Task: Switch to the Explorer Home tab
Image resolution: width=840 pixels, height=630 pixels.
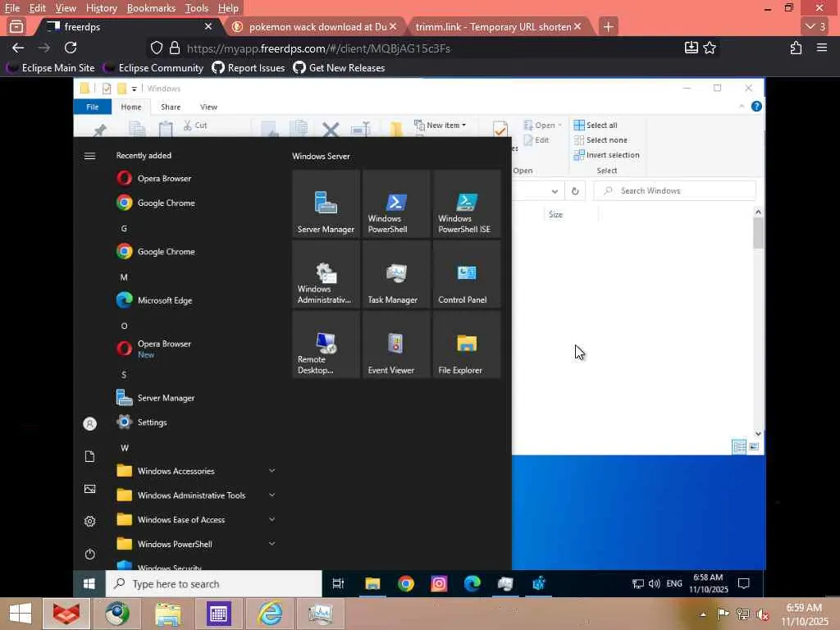Action: click(130, 107)
